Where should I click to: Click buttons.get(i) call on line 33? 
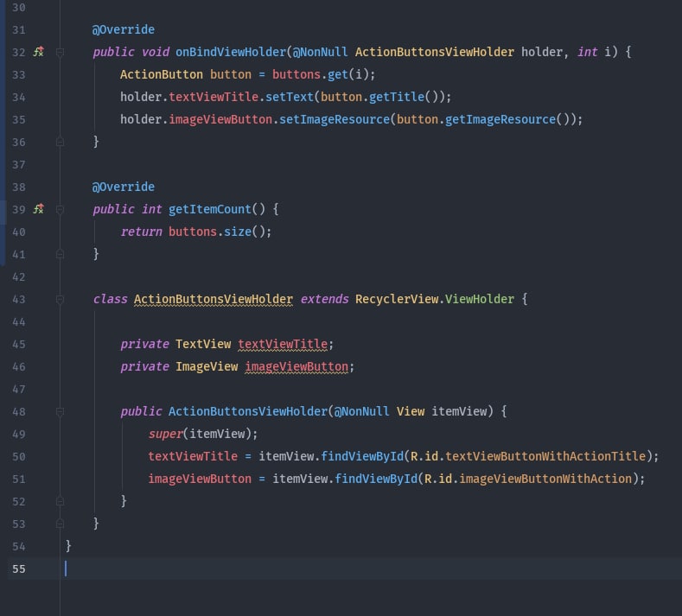pyautogui.click(x=320, y=75)
